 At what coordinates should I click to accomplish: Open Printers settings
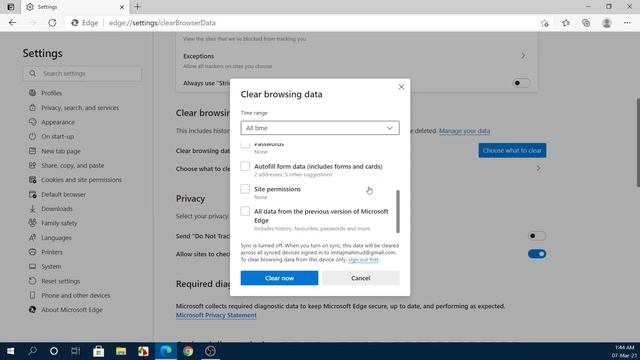coord(52,252)
